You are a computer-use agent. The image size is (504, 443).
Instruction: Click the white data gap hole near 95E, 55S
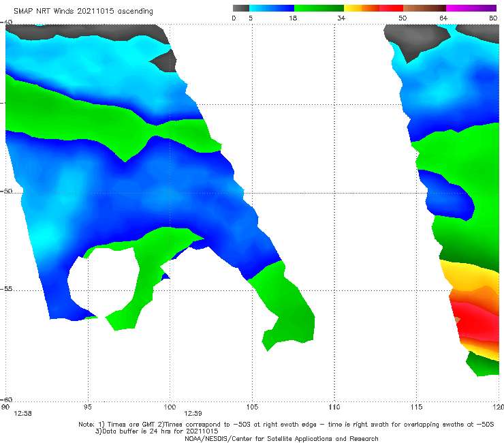pos(103,281)
